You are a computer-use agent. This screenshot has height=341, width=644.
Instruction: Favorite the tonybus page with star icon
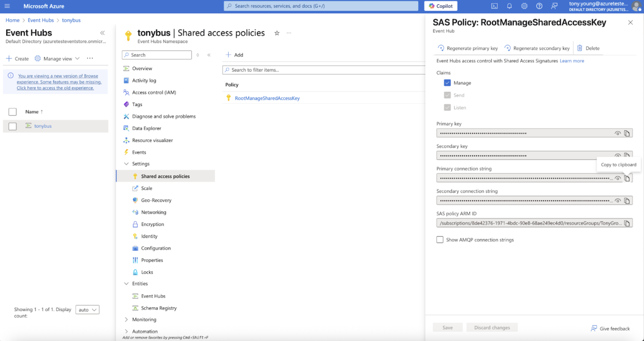[x=277, y=33]
